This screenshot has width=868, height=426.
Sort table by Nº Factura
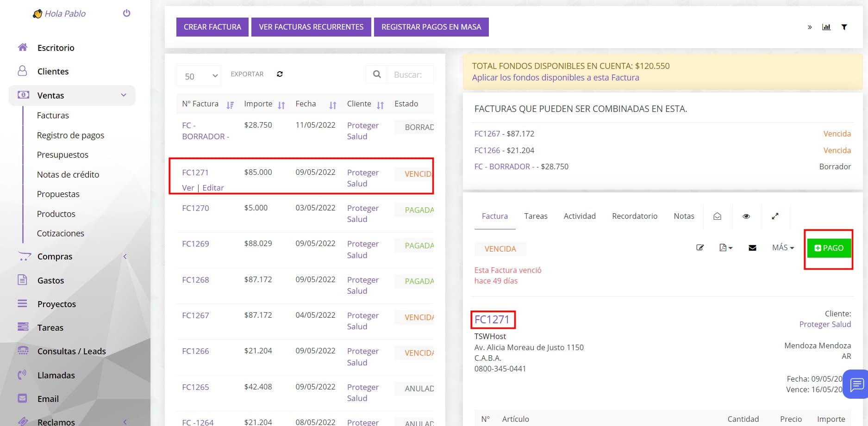(x=208, y=104)
